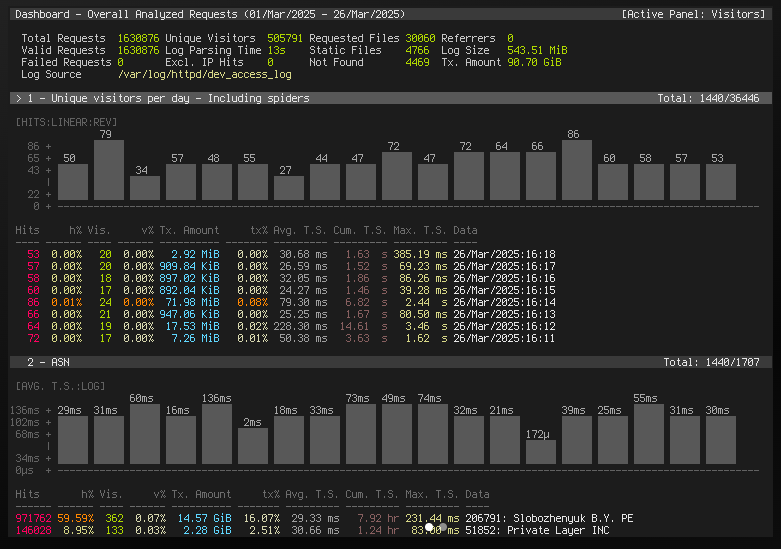The image size is (781, 549).
Task: Select the ASN chart bar labeled 136ms
Action: coord(217,434)
